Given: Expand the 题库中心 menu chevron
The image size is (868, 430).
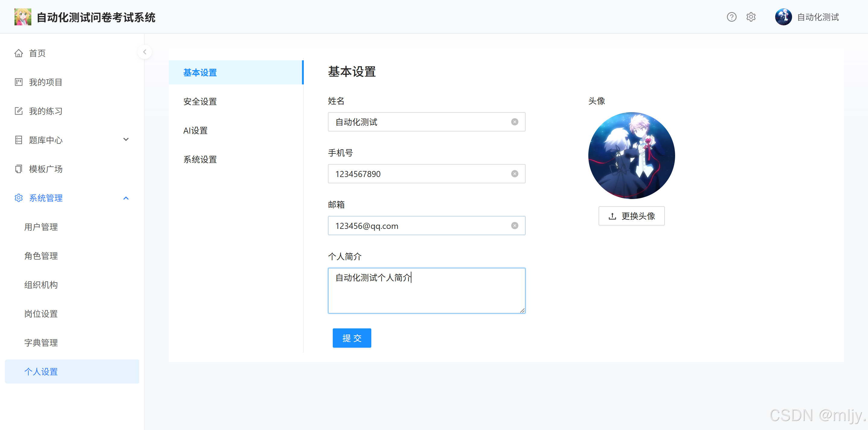Looking at the screenshot, I should coord(126,140).
